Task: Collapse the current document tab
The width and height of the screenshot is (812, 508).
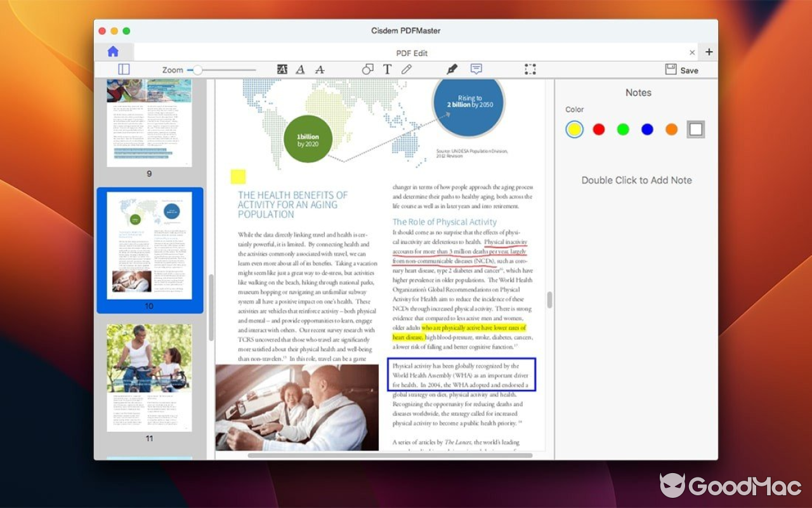Action: click(692, 52)
